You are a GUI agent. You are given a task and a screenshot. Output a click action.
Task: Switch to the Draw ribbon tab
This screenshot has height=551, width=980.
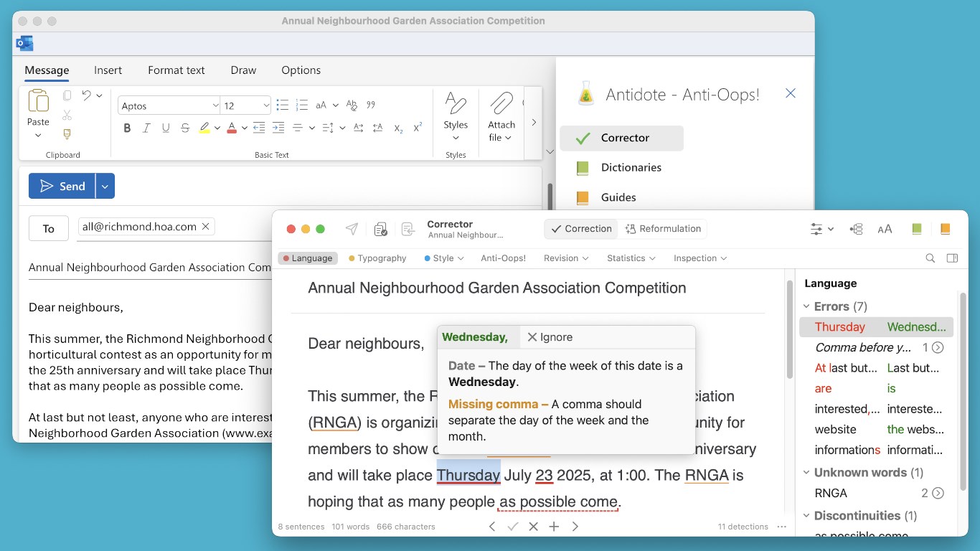click(x=243, y=70)
